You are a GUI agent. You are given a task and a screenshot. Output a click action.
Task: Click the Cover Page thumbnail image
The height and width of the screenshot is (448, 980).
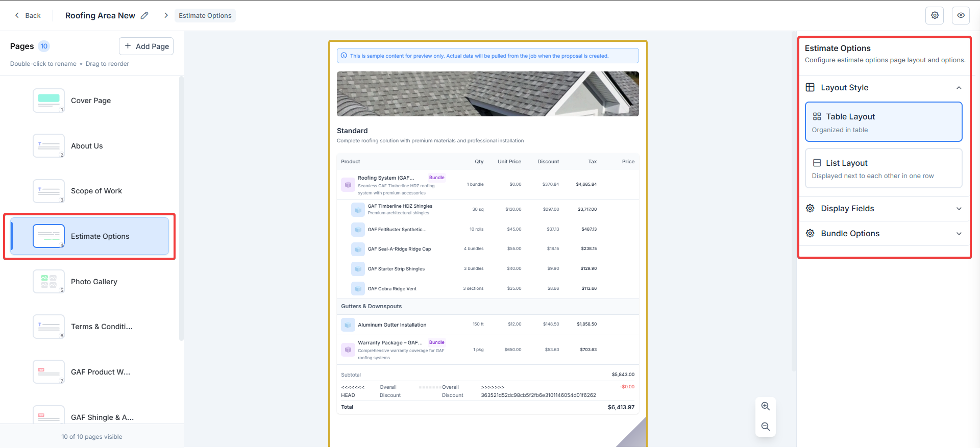point(48,101)
